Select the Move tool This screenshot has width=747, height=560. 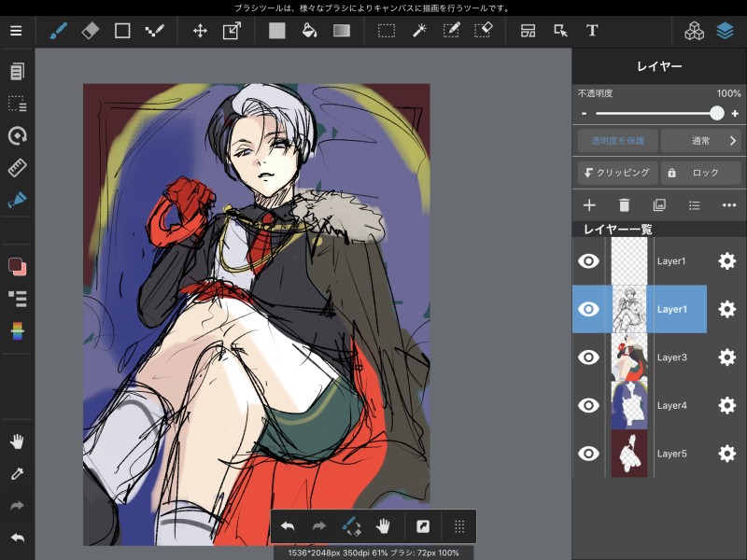click(x=200, y=31)
